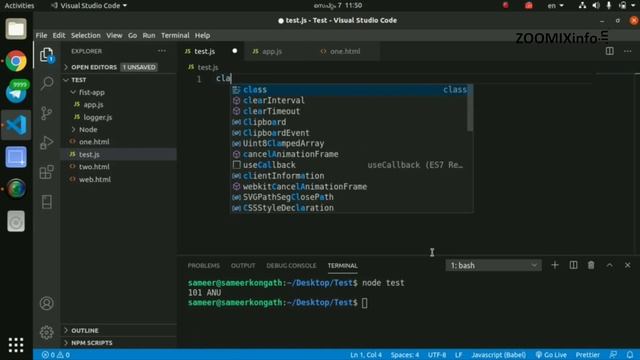640x360 pixels.
Task: Open notifications bell in status bar
Action: point(630,355)
